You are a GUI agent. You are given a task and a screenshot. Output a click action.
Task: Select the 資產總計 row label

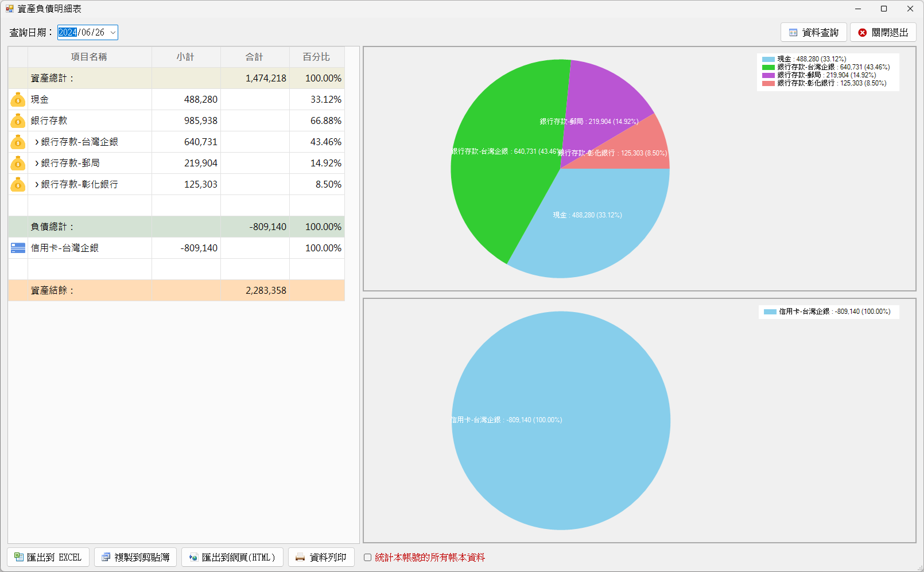click(53, 78)
